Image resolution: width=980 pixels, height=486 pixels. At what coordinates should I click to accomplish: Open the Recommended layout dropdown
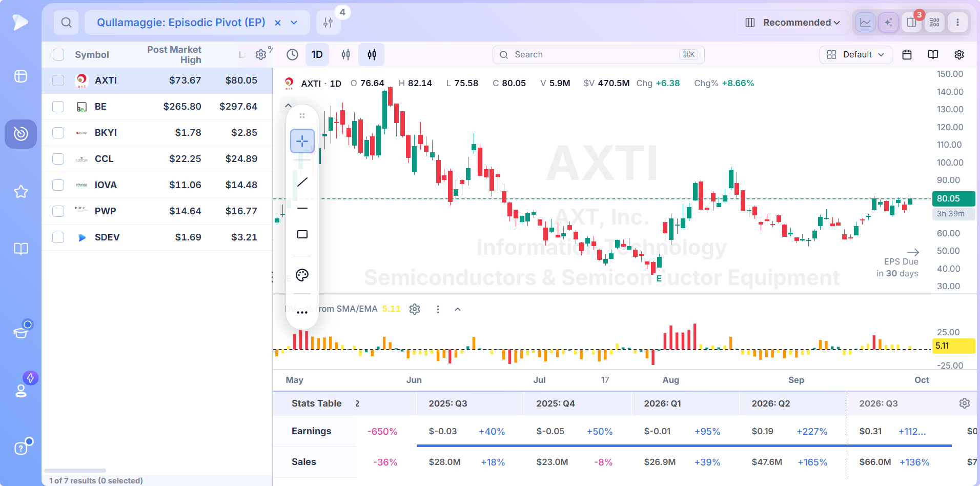point(792,23)
